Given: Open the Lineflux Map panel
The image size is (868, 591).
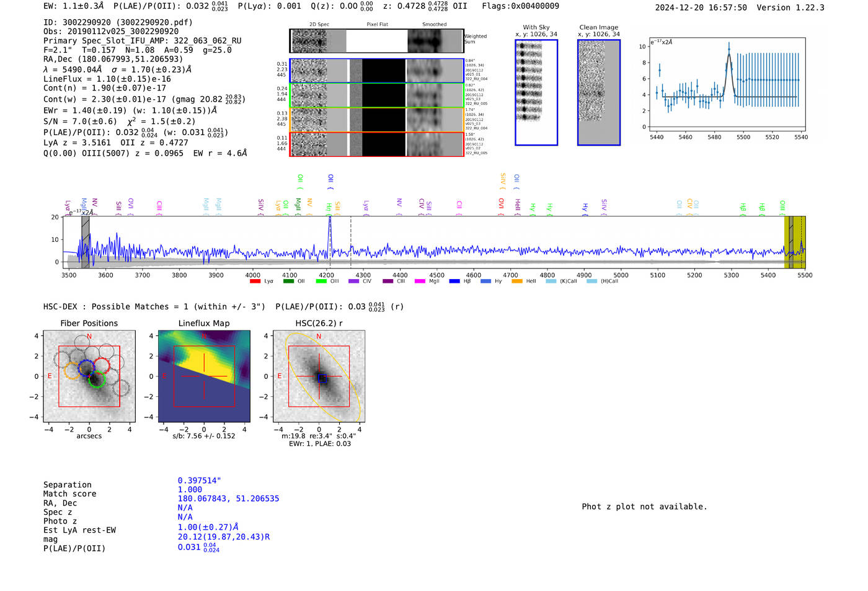Looking at the screenshot, I should [x=204, y=376].
